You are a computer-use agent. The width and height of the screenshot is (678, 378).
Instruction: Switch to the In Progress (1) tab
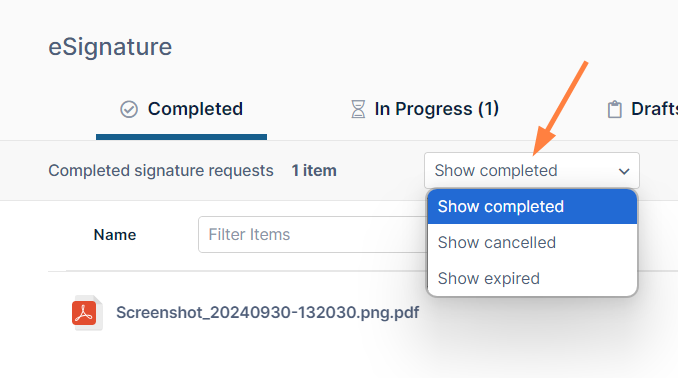pos(425,109)
